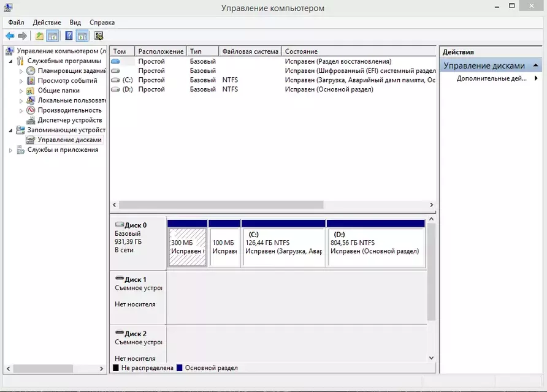Screen dimensions: 547x392
Task: Open the Дополнительные действия submenu arrow
Action: [536, 78]
